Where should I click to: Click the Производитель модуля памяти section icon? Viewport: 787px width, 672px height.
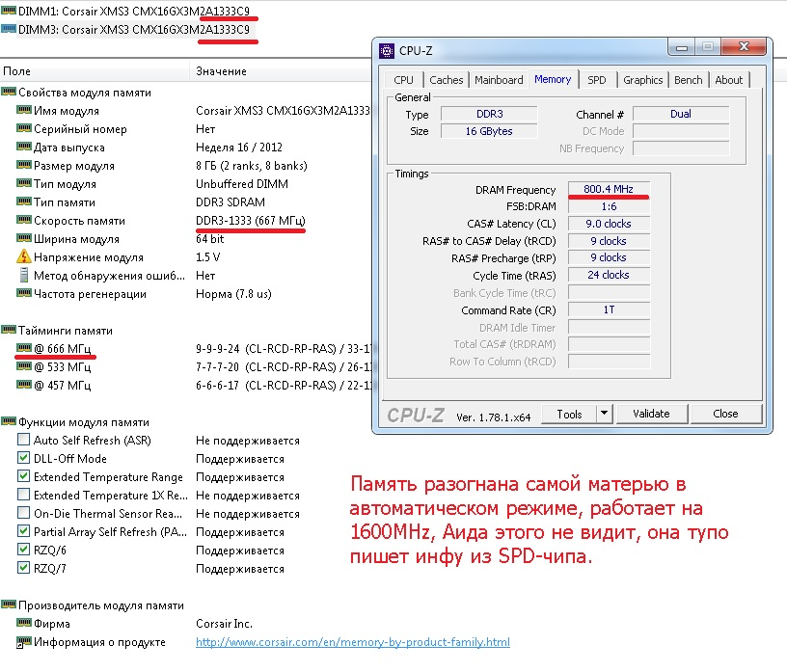pos(9,605)
